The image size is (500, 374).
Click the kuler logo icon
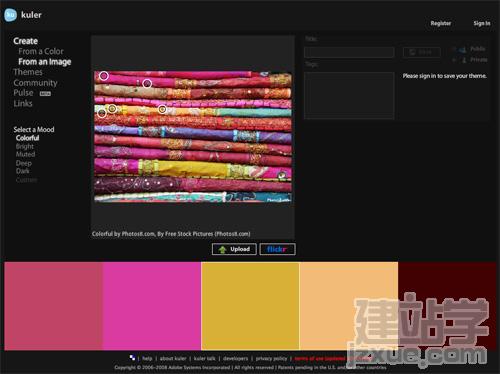coord(10,15)
